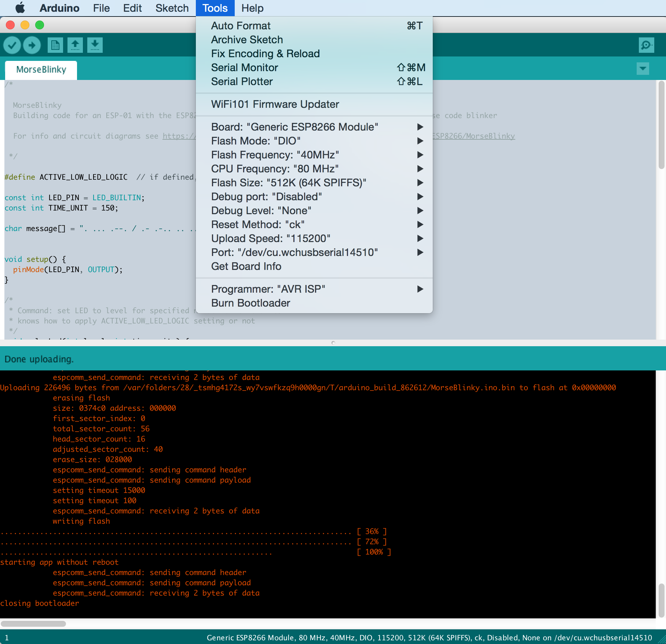Expand the Programmer: AVR ISP submenu
The image size is (666, 644).
pos(314,289)
